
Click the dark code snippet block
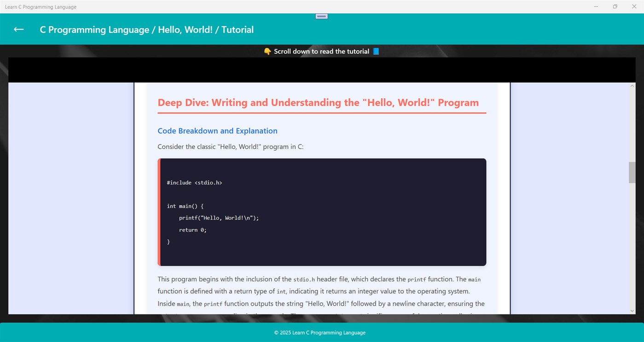pyautogui.click(x=321, y=212)
